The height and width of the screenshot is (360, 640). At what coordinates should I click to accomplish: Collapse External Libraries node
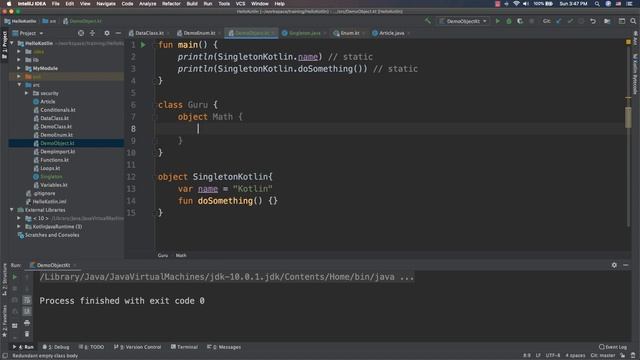[x=12, y=210]
